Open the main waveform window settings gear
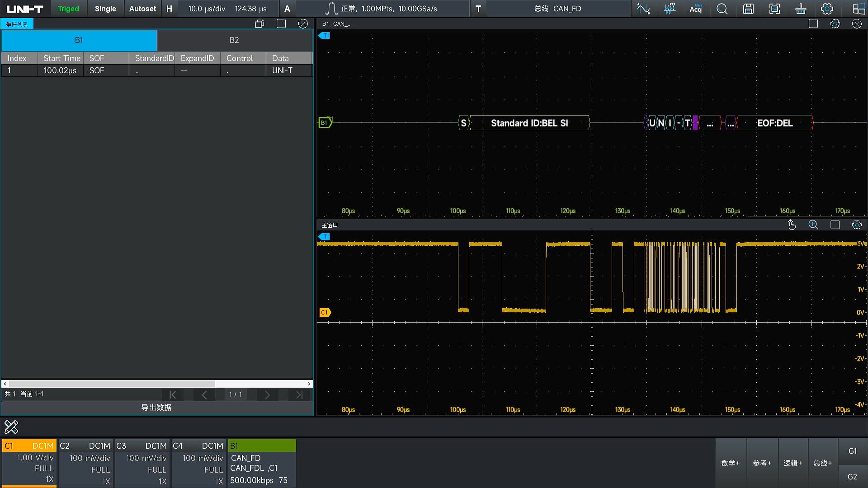Viewport: 868px width, 488px height. (857, 225)
